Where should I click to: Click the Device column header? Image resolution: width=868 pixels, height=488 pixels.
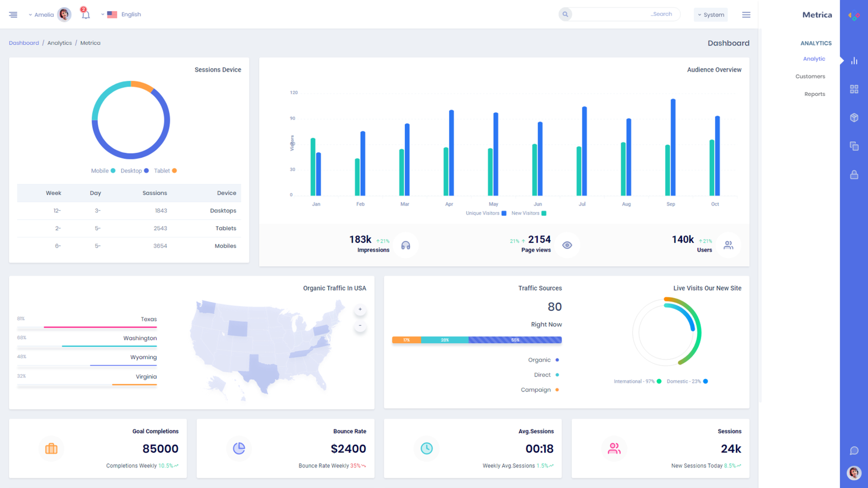pos(226,193)
